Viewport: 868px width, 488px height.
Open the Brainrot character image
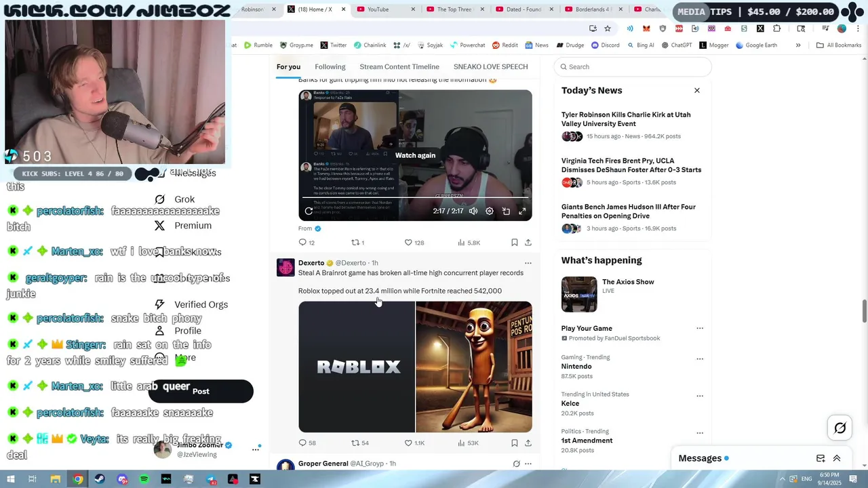point(474,367)
